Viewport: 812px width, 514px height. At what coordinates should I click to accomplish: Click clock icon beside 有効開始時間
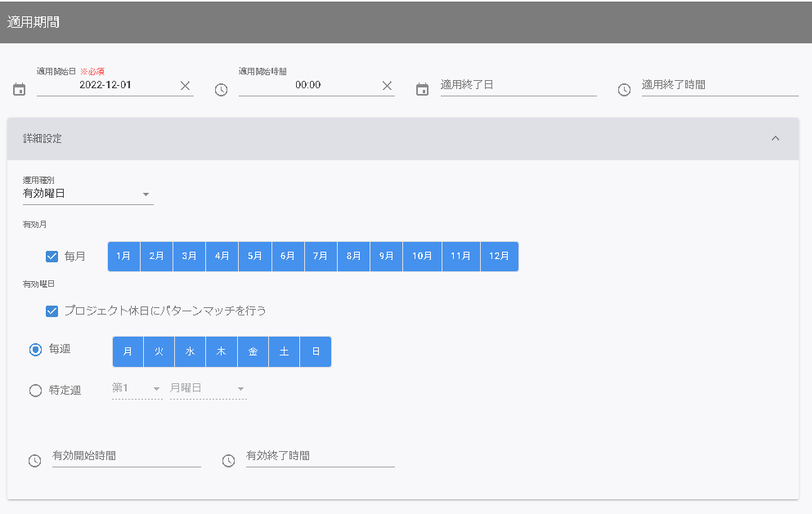34,461
